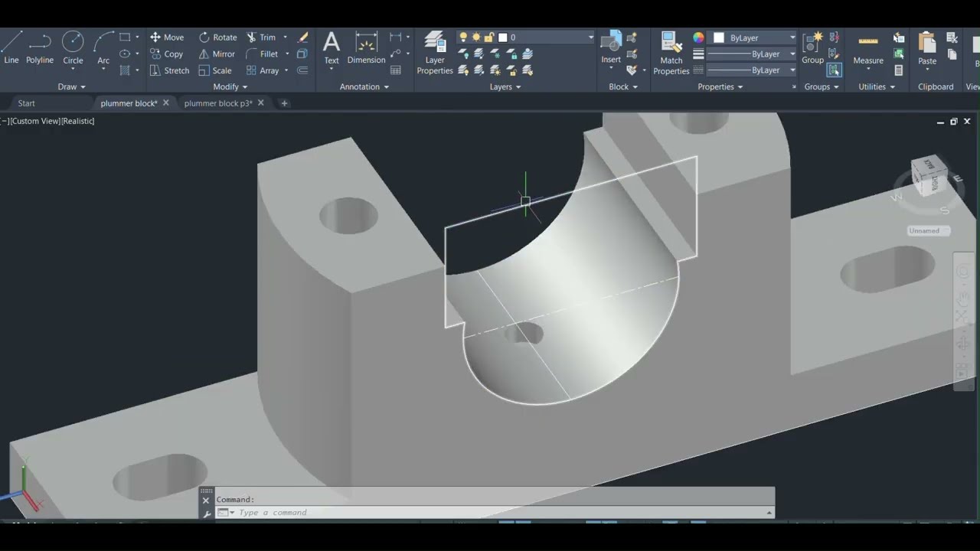Image resolution: width=980 pixels, height=551 pixels.
Task: Switch to plummer block p3* tab
Action: [x=218, y=103]
